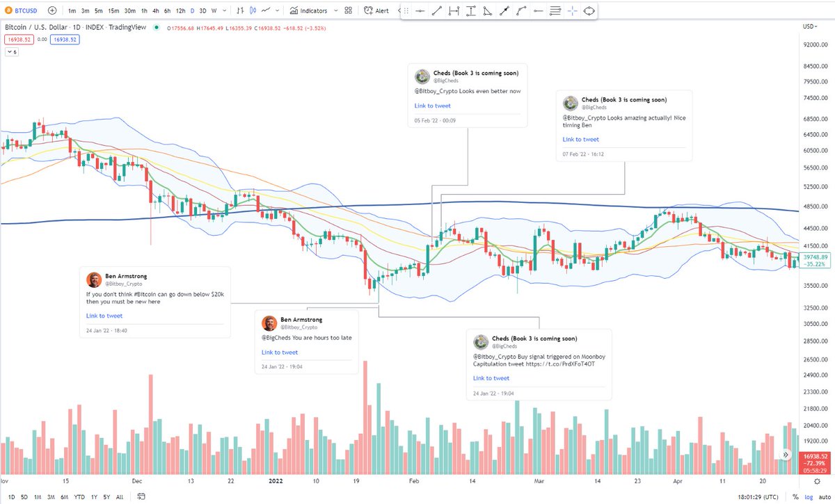
Task: Toggle the log scale mode
Action: point(808,497)
